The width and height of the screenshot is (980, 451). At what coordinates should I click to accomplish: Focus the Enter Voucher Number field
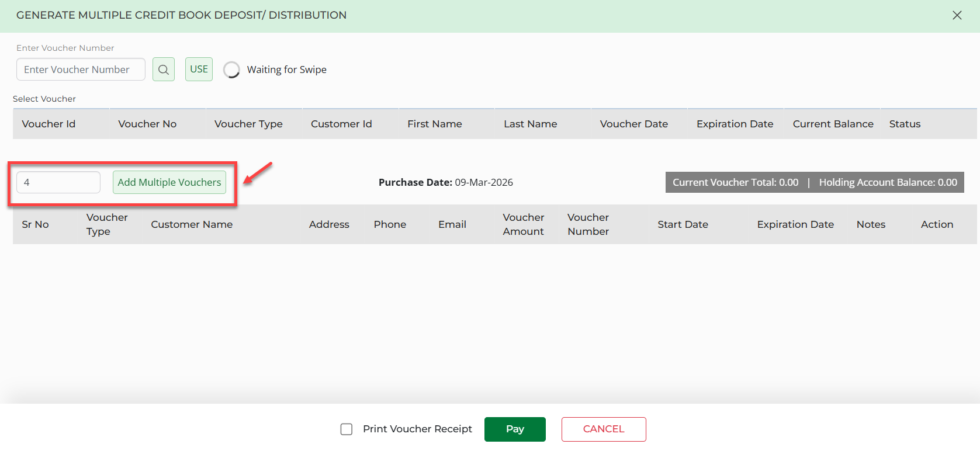point(81,70)
